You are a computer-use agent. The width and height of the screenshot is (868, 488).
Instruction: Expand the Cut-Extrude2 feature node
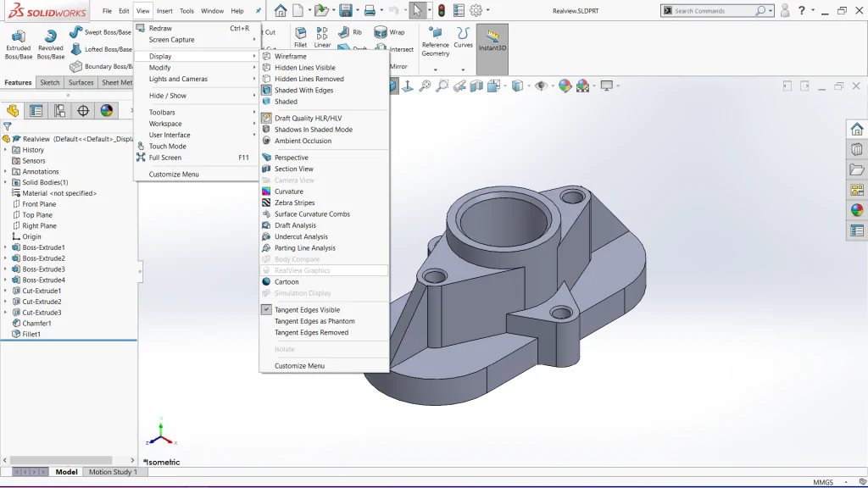pos(6,302)
